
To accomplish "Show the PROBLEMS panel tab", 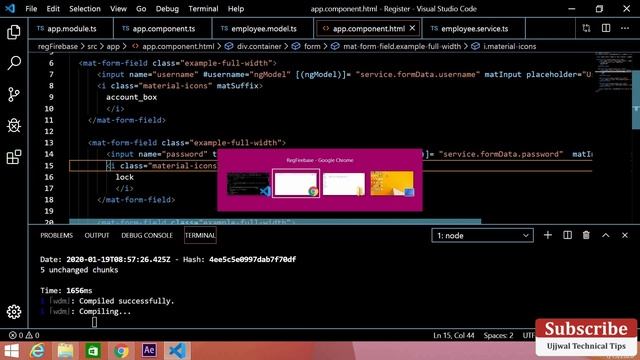I will tap(56, 236).
